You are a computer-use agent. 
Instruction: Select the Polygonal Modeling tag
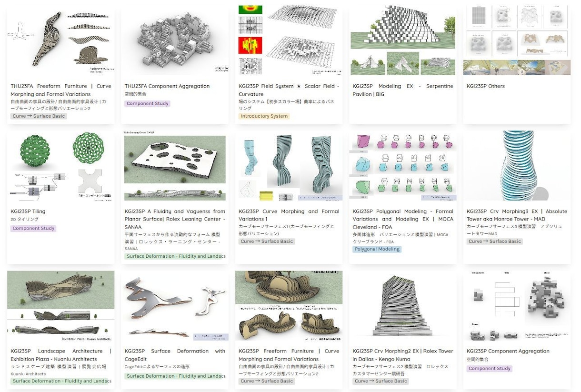[x=377, y=249]
